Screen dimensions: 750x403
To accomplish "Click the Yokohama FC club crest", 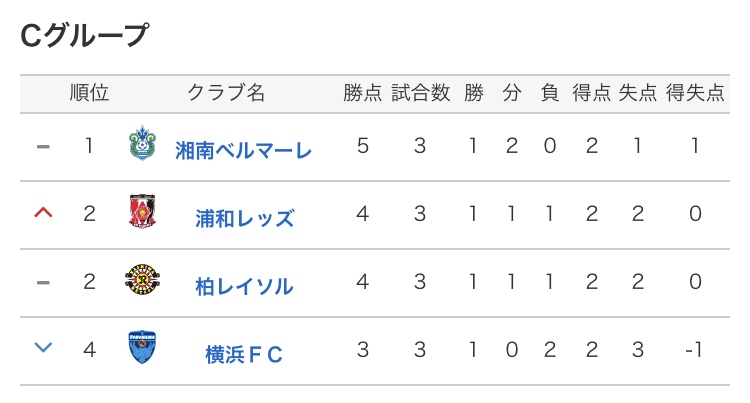I will coord(142,349).
